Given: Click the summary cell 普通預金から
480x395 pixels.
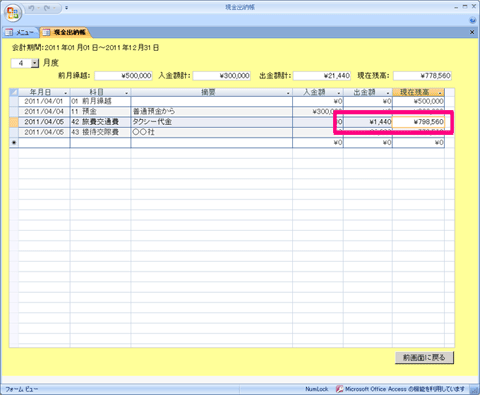Looking at the screenshot, I should tap(212, 111).
